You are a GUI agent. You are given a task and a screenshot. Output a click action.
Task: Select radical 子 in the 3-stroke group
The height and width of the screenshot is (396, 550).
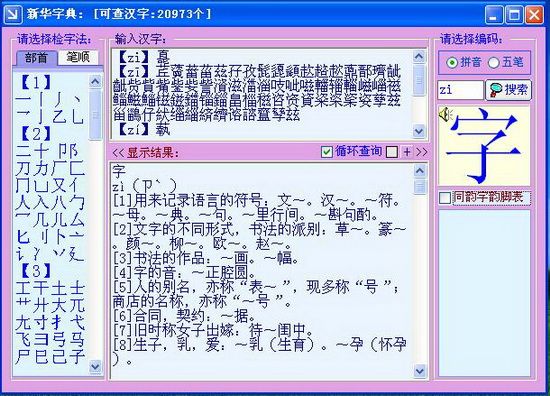coord(77,357)
